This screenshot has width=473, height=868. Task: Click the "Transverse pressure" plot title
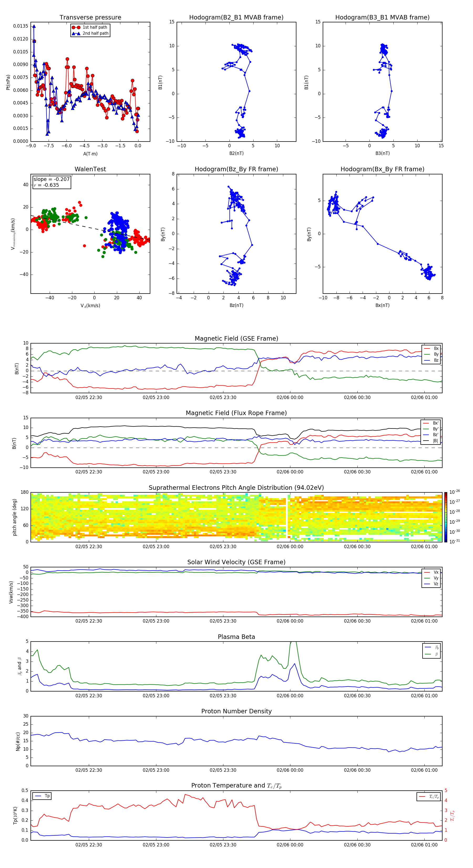coord(90,18)
